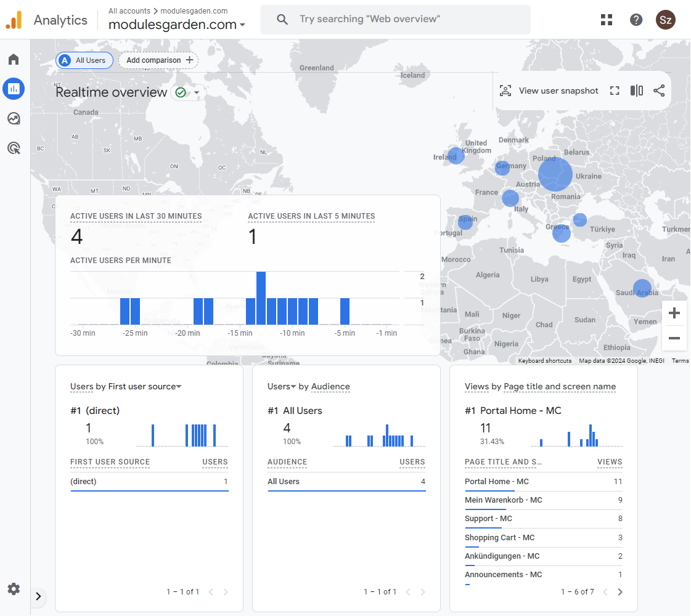691x616 pixels.
Task: Open the map Terms link
Action: (680, 360)
